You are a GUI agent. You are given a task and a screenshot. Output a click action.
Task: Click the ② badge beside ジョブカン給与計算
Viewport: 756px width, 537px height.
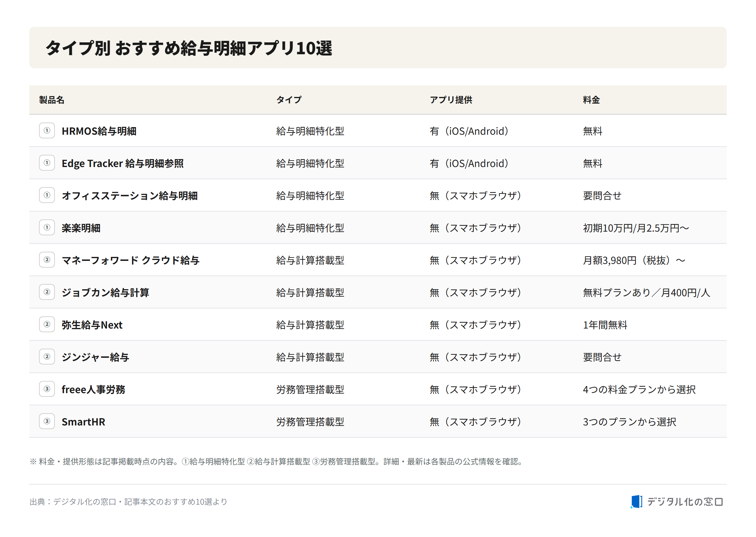pyautogui.click(x=47, y=292)
